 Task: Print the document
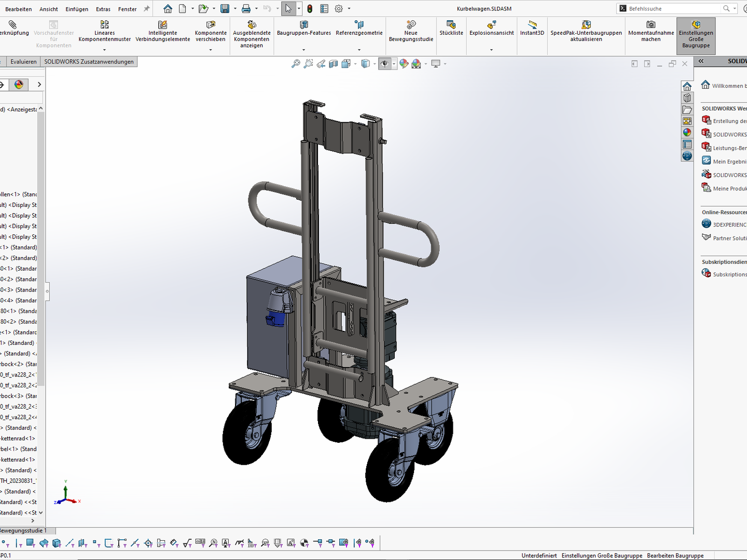point(246,9)
